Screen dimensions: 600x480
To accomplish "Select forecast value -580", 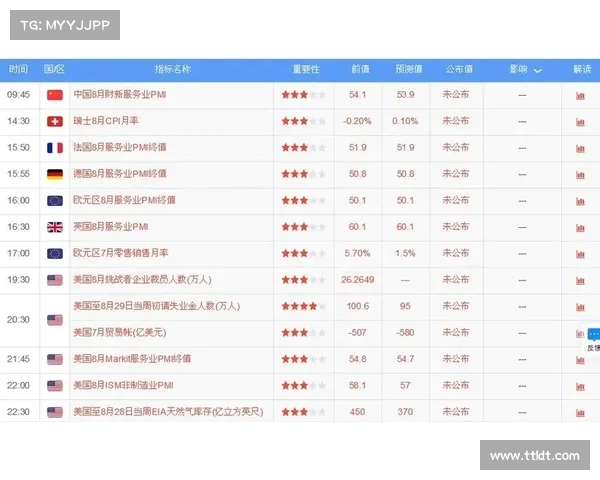I will coord(405,333).
